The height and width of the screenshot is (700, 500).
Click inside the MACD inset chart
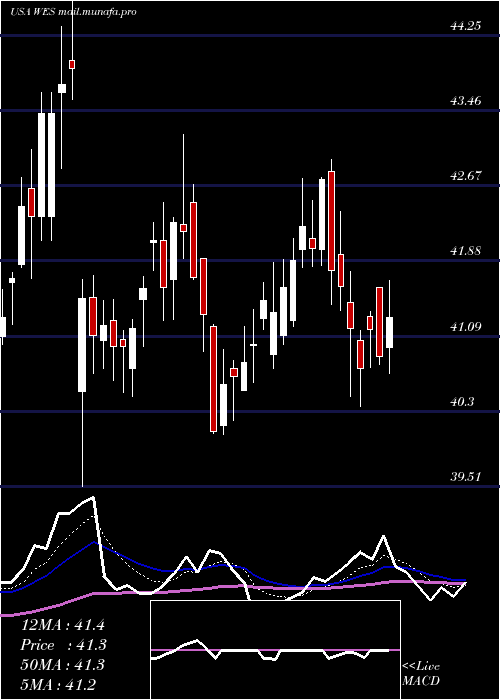pos(275,650)
